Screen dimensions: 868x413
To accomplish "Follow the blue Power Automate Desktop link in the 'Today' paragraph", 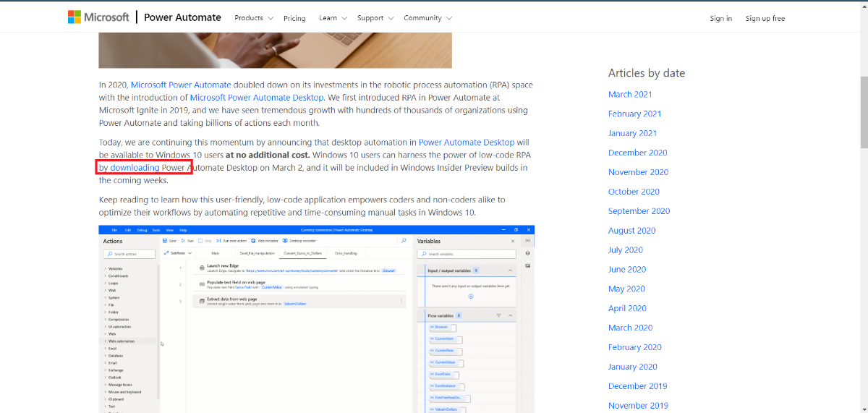I will (467, 142).
